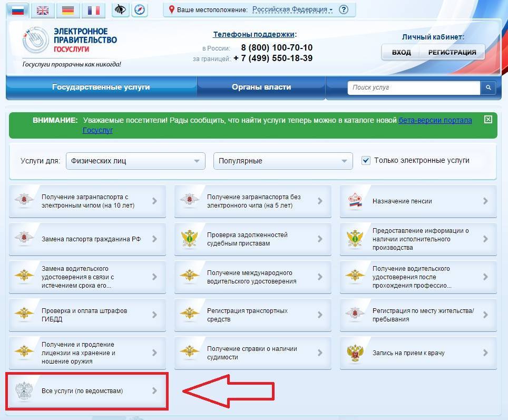Uncheck 'Только электронные услуги' checkbox

click(x=366, y=160)
